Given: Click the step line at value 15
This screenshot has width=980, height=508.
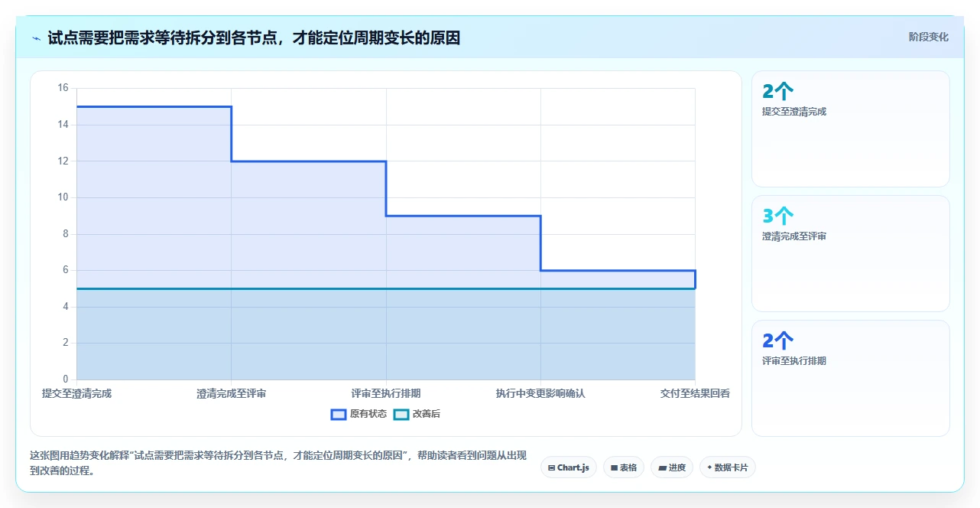Looking at the screenshot, I should coord(154,106).
